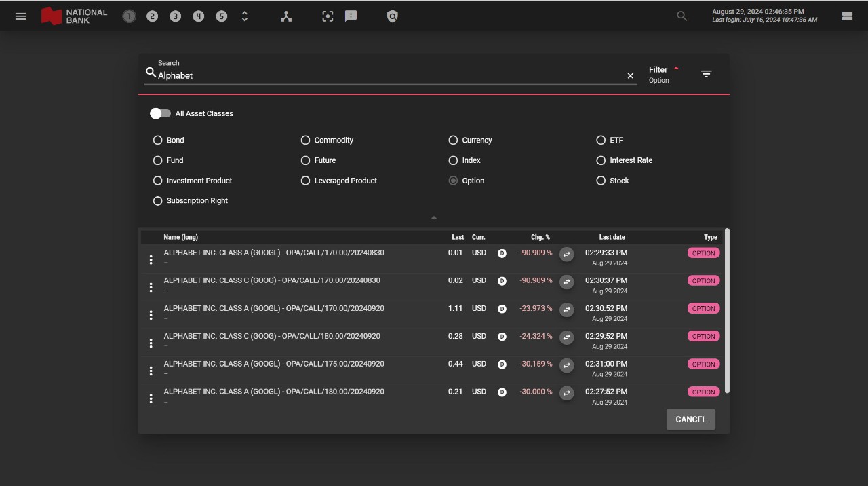Select the Leveraged Product radio button
This screenshot has width=868, height=486.
click(x=305, y=181)
